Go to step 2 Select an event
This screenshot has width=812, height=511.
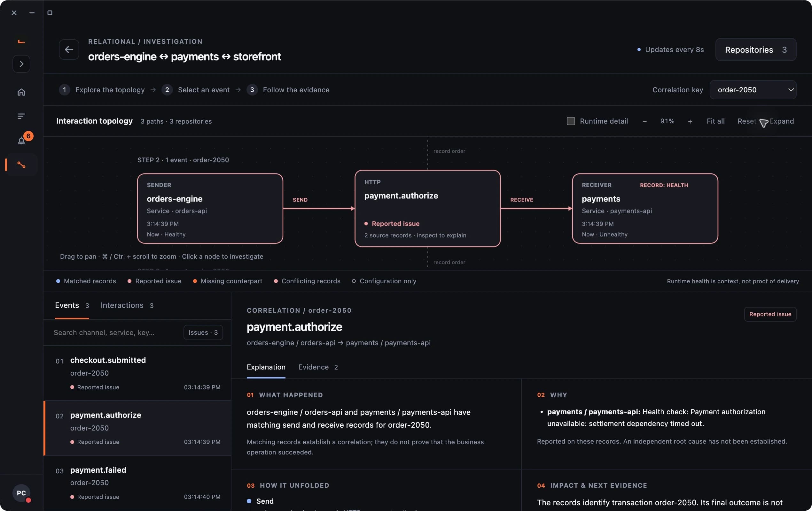(x=196, y=90)
